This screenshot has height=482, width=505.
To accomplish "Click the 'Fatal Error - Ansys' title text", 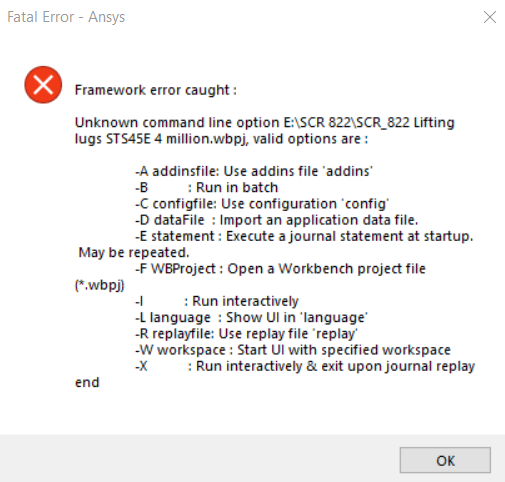I will (66, 17).
